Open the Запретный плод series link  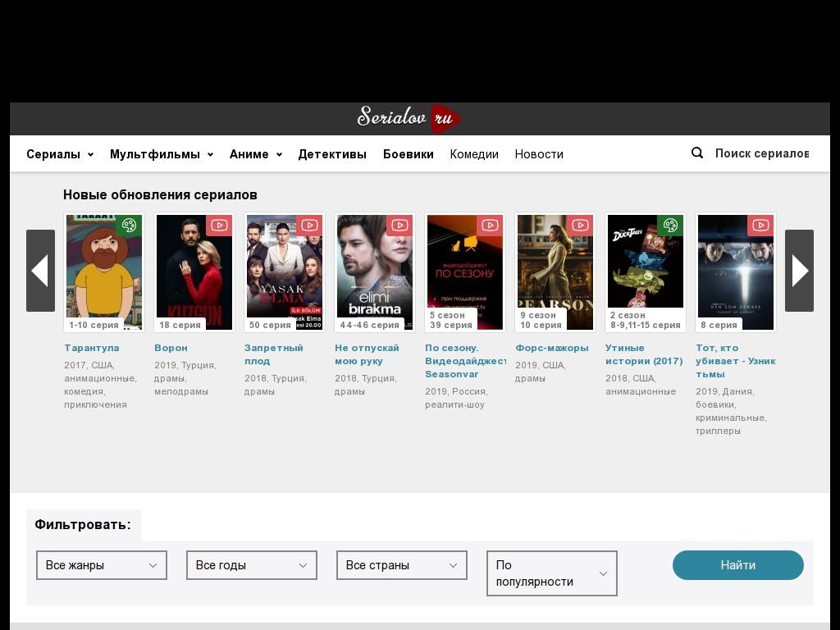(274, 354)
